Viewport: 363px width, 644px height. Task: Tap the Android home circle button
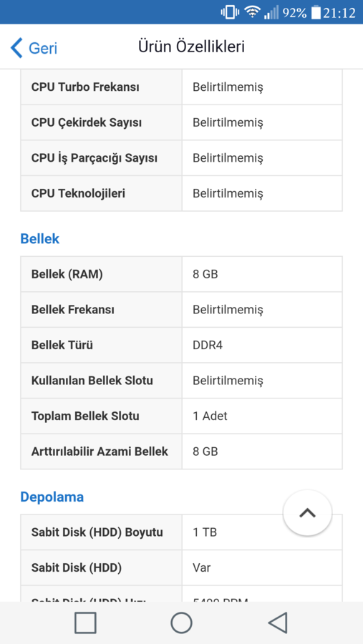click(181, 623)
